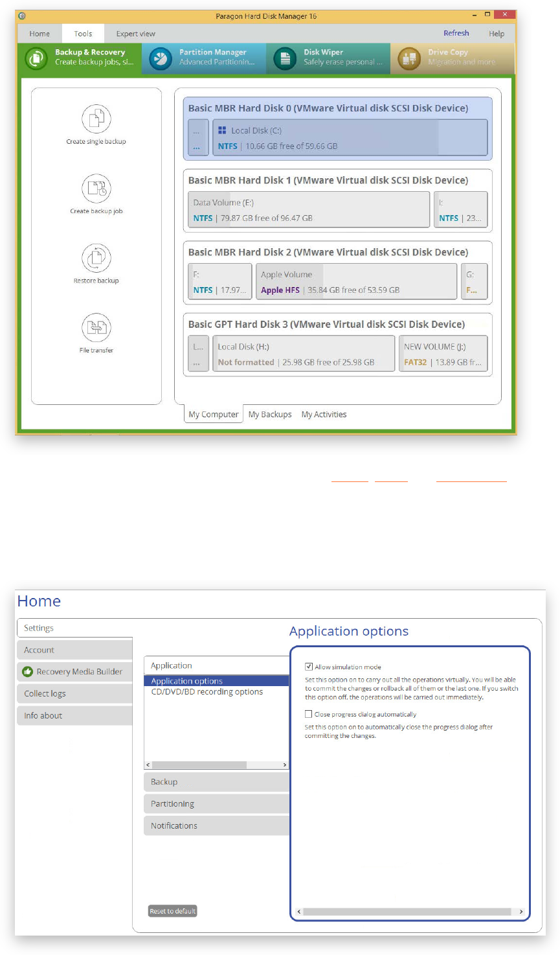
Task: Click the Partition Manager pie icon
Action: [160, 58]
